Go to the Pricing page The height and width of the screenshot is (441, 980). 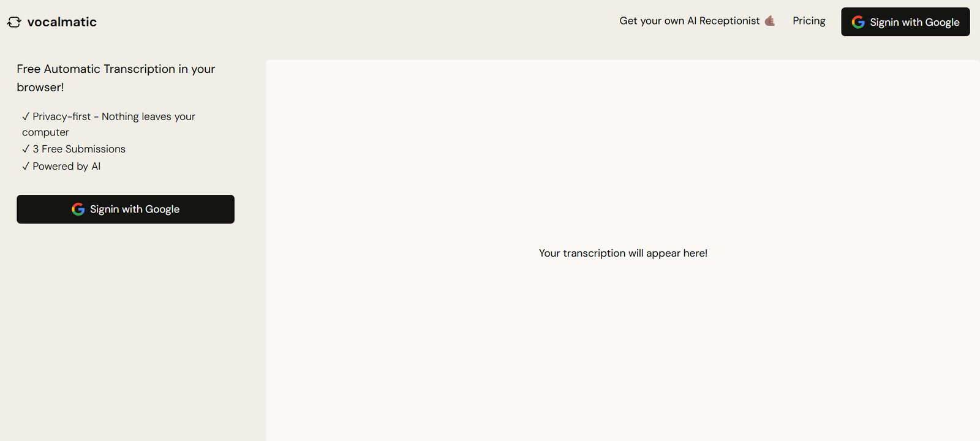click(x=809, y=21)
